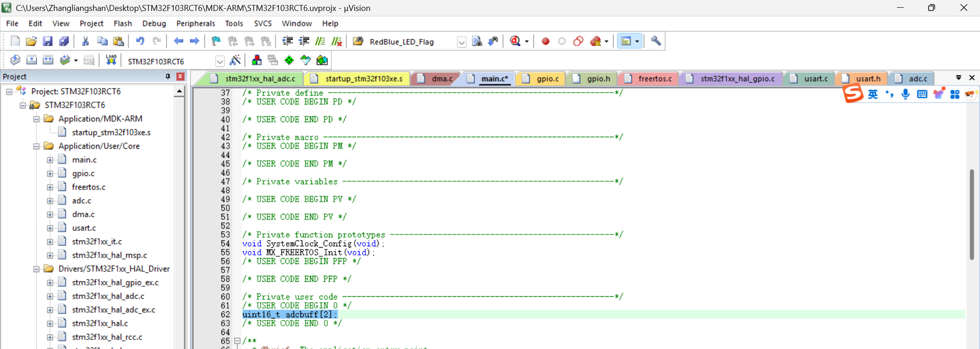Viewport: 980px width, 349px height.
Task: Paste using the clipboard icon
Action: (118, 41)
